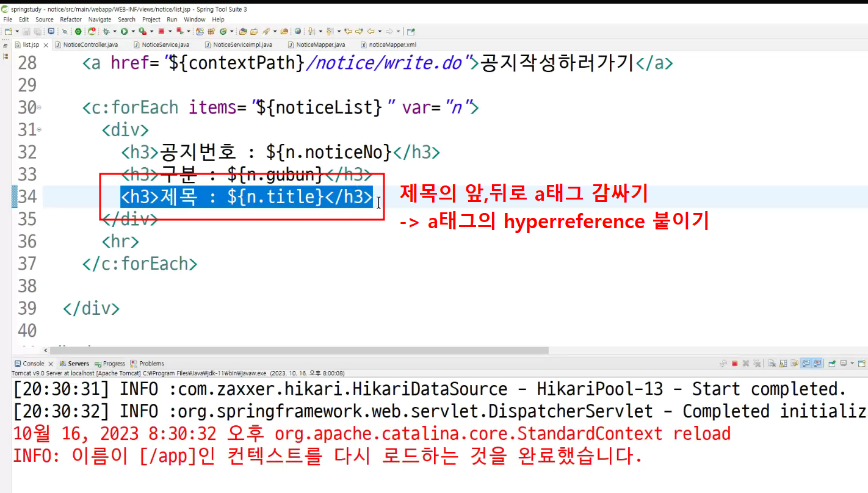Click the console Clear Console icon
This screenshot has height=493, width=868.
pos(772,364)
